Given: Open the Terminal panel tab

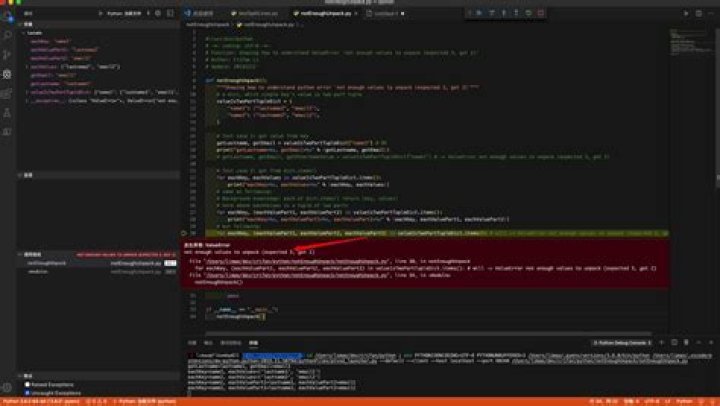Looking at the screenshot, I should pyautogui.click(x=253, y=343).
